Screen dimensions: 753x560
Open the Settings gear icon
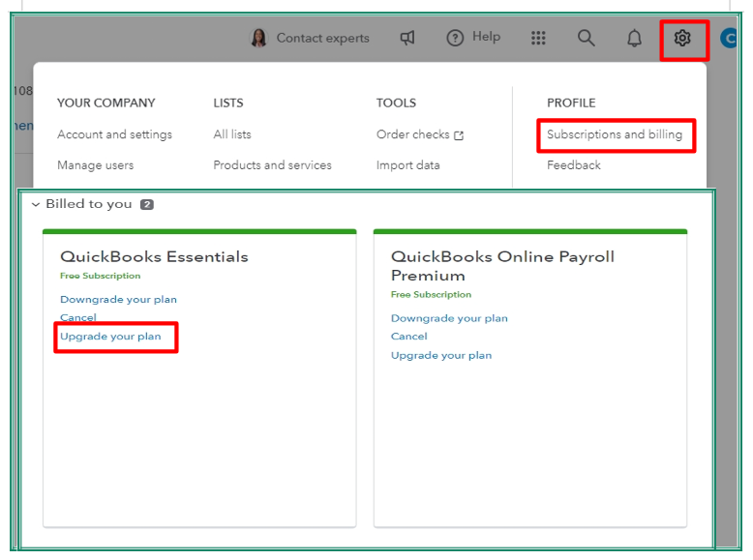pos(682,38)
